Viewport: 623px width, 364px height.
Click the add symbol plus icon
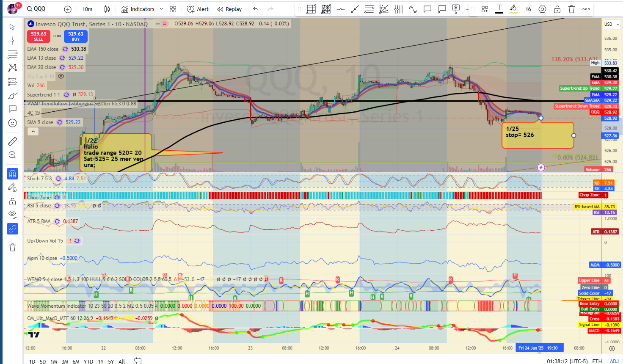(68, 9)
